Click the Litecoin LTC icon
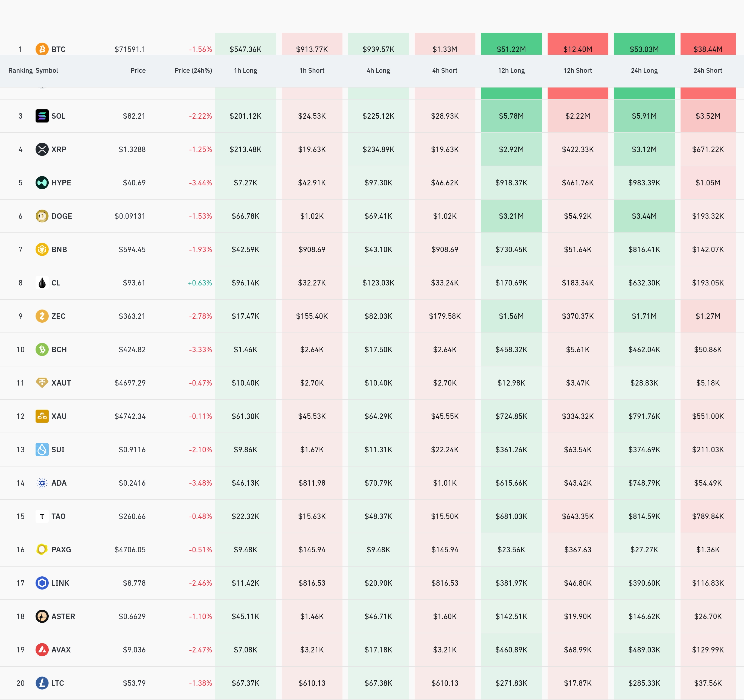Viewport: 744px width, 700px height. pos(42,683)
